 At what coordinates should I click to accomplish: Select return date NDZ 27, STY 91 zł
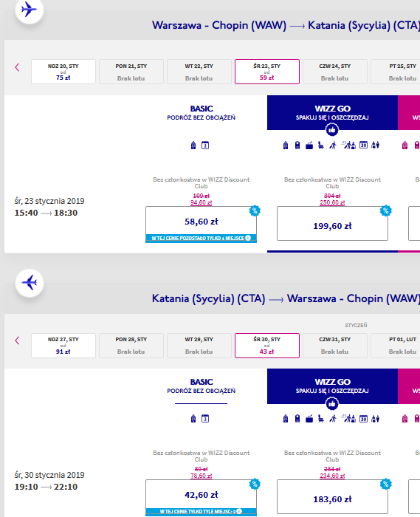point(63,345)
